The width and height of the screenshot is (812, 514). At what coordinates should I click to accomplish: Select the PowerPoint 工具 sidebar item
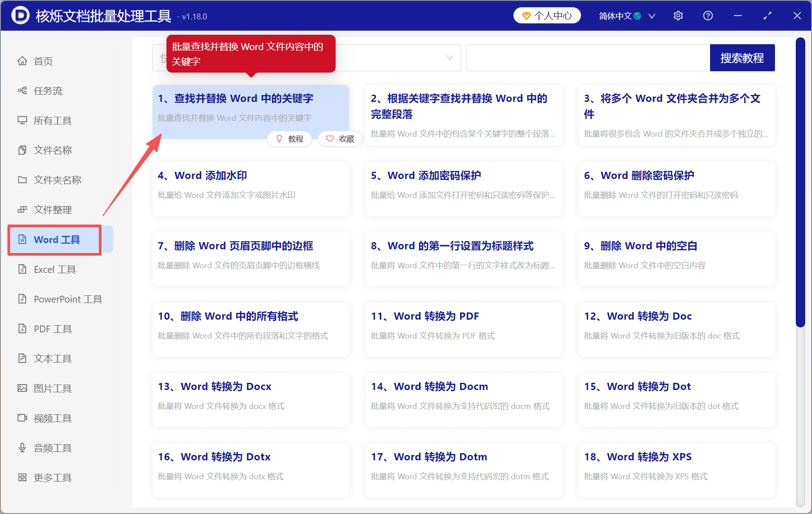(x=68, y=299)
